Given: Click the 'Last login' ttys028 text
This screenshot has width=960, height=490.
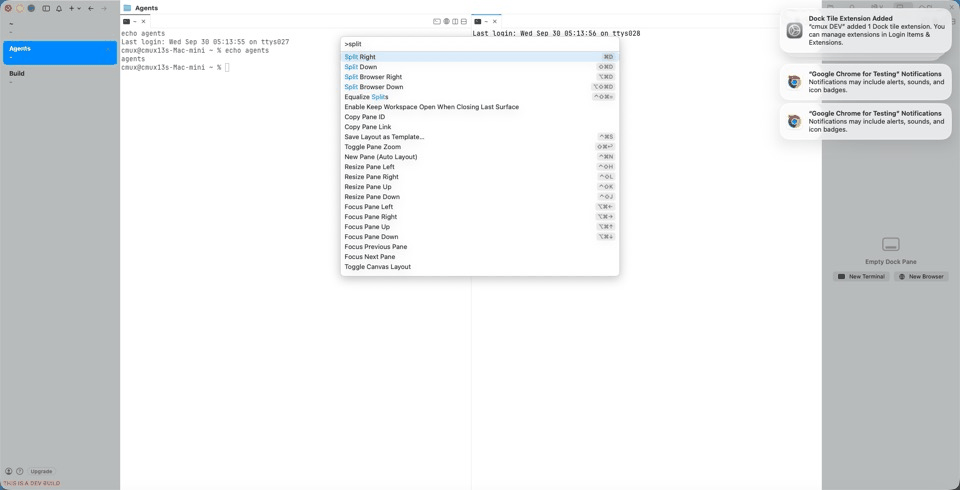Looking at the screenshot, I should pos(556,34).
